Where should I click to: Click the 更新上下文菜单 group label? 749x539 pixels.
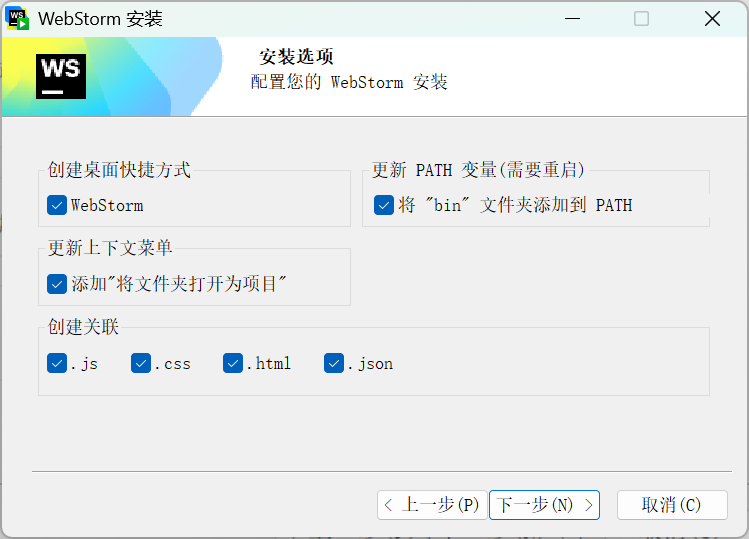110,248
